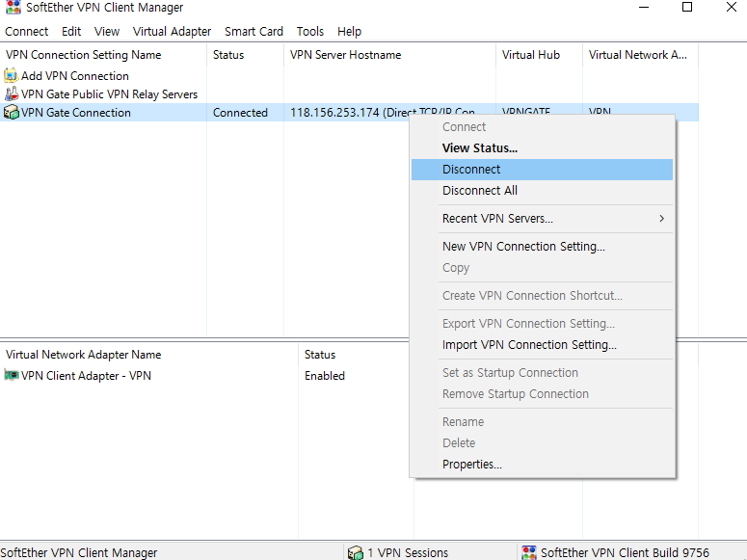Select the VPN Gate Connection row name
This screenshot has width=747, height=560.
[x=76, y=113]
